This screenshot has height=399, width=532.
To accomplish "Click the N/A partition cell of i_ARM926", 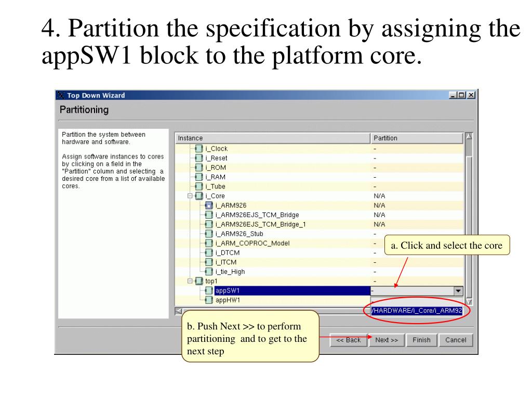I will [417, 206].
